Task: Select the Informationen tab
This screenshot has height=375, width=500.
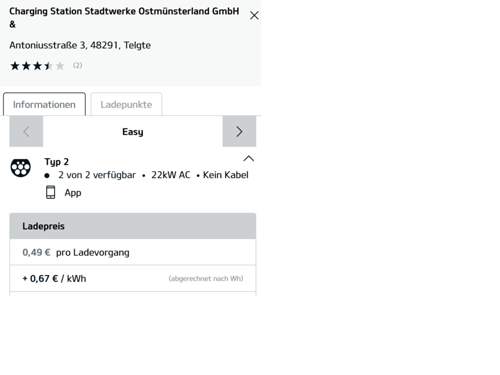Action: 44,104
